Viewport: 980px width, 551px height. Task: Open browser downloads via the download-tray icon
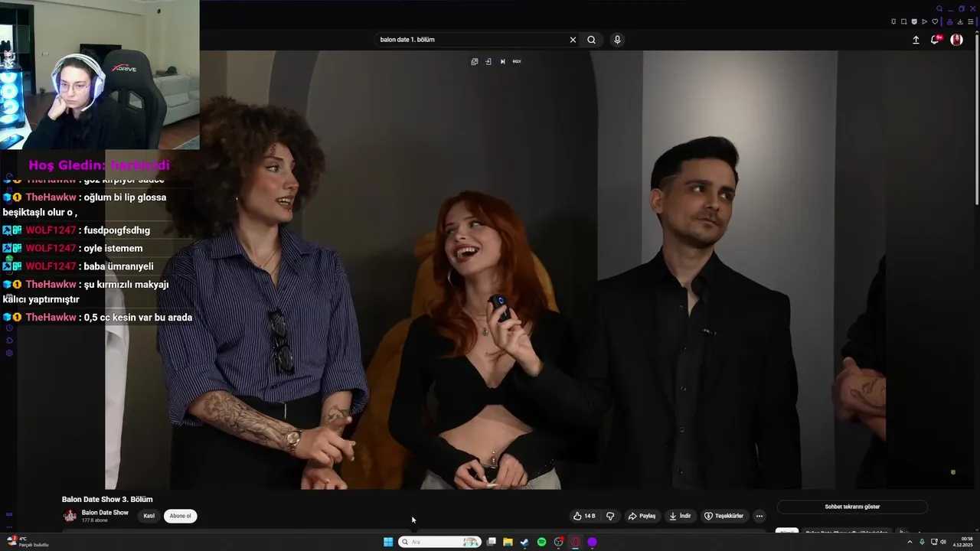960,21
